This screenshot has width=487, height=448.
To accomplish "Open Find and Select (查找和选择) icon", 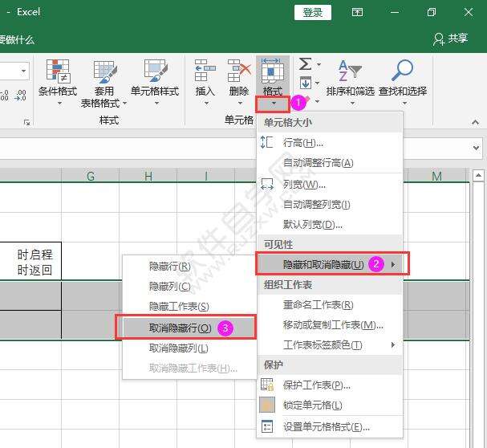I will coord(402,72).
